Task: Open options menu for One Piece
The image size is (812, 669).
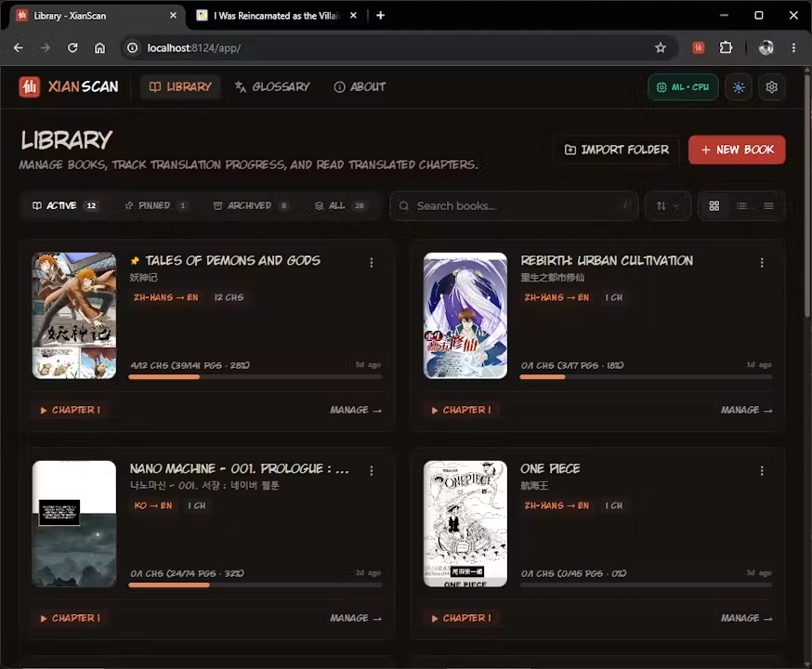Action: coord(762,471)
